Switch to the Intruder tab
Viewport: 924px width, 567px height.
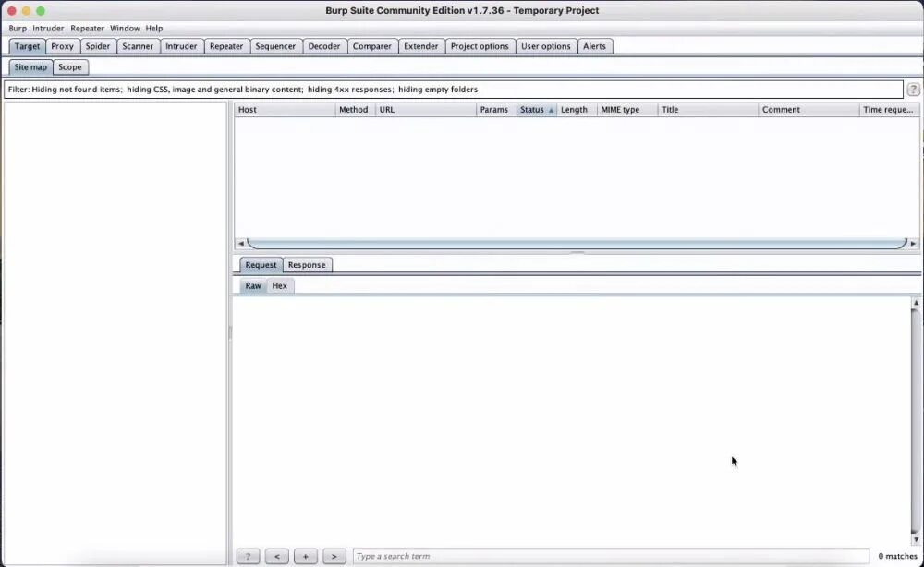pos(181,46)
